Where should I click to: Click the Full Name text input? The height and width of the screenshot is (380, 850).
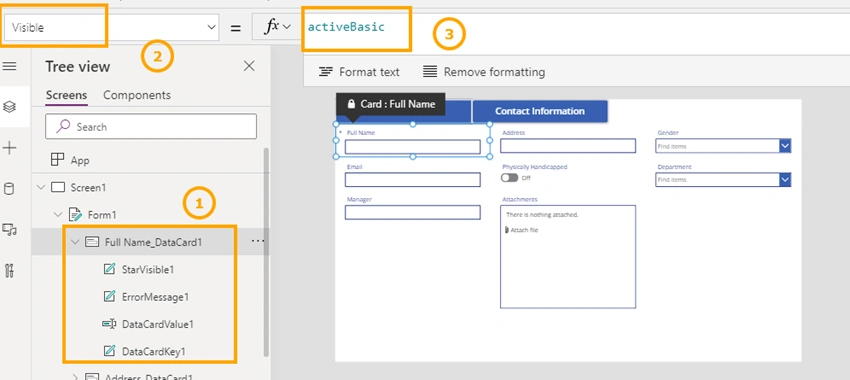[413, 146]
